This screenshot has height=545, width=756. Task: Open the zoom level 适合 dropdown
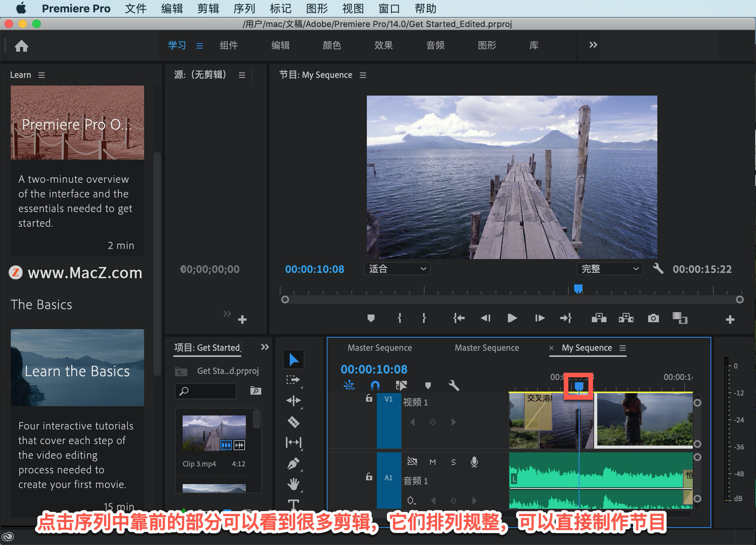tap(397, 269)
